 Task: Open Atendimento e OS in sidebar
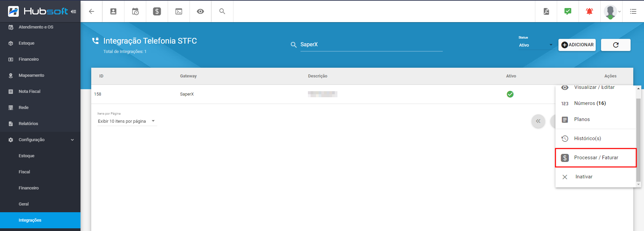pyautogui.click(x=40, y=27)
